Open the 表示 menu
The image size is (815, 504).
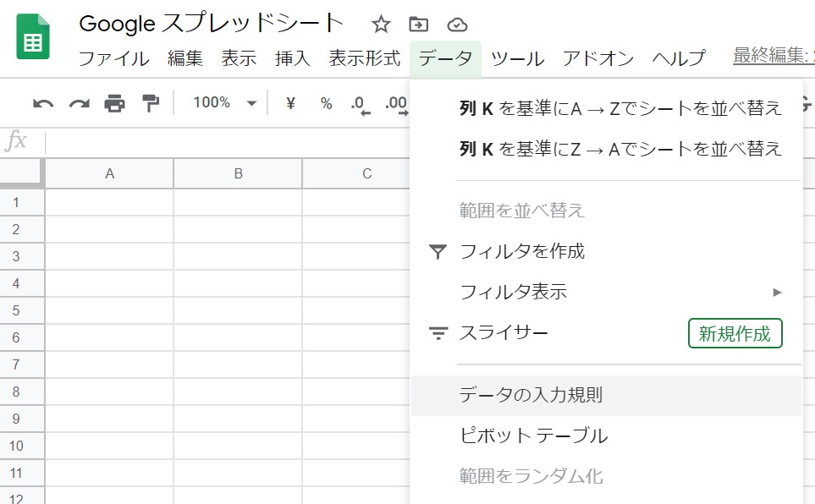239,58
